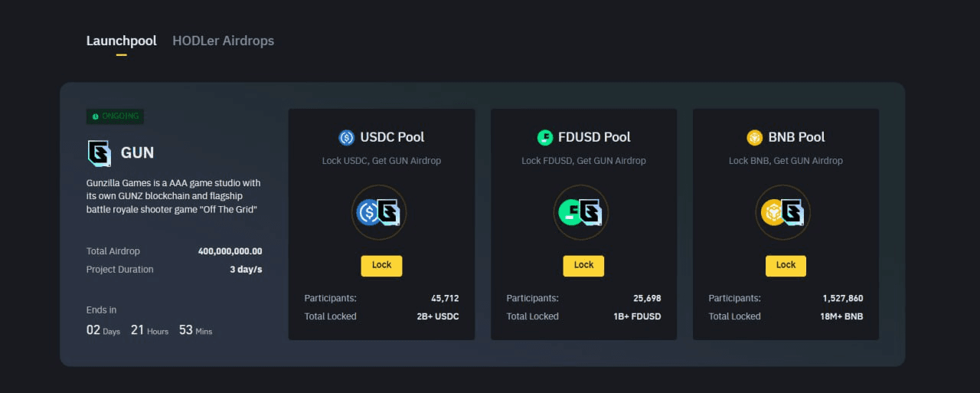Lock funds in the FDUSD Pool
The image size is (980, 393).
583,265
